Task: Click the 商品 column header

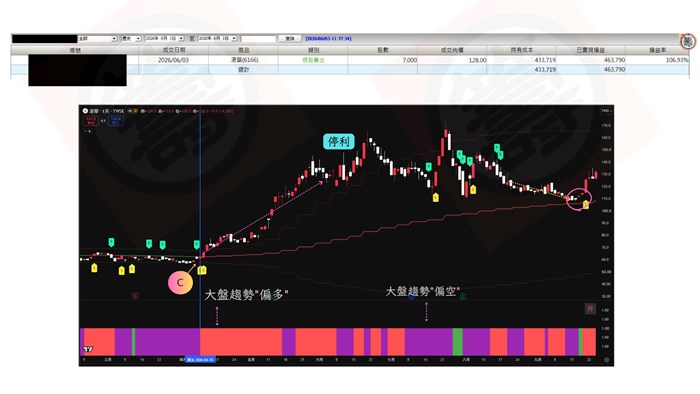Action: tap(243, 50)
